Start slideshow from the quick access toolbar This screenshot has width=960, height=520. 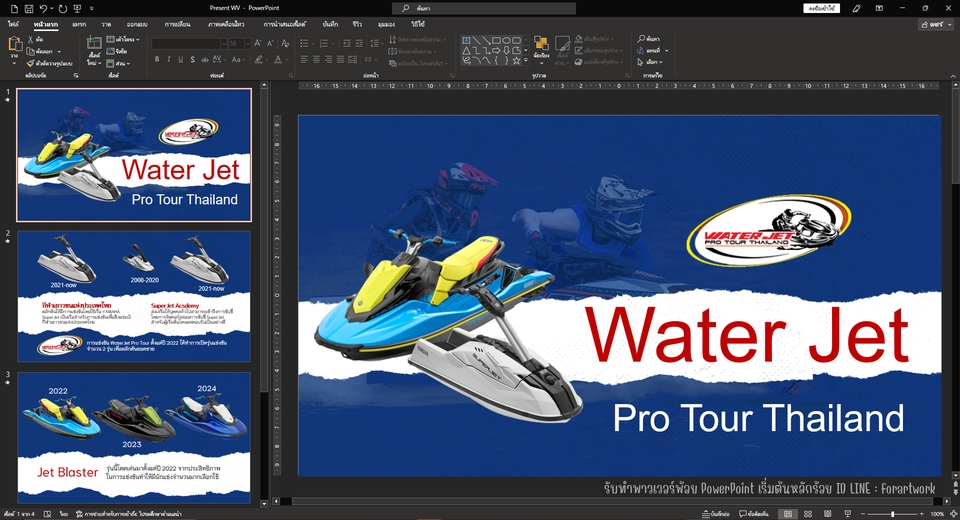[x=77, y=9]
